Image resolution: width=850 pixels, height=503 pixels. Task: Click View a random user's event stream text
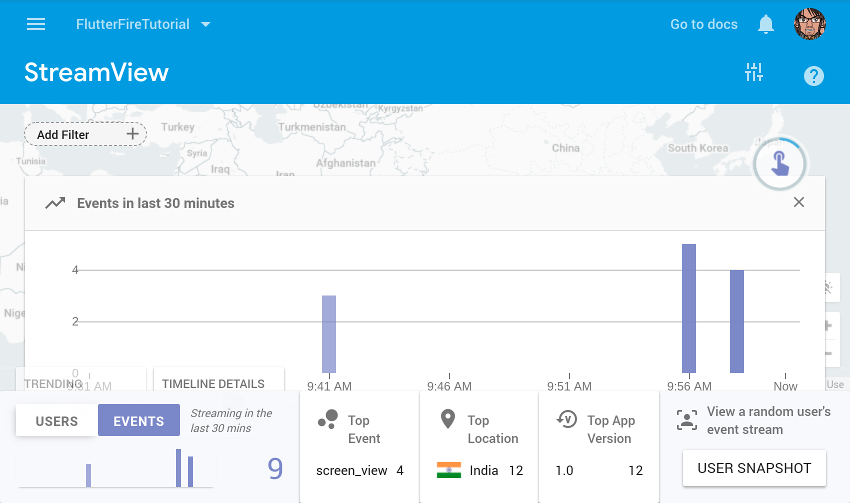768,420
